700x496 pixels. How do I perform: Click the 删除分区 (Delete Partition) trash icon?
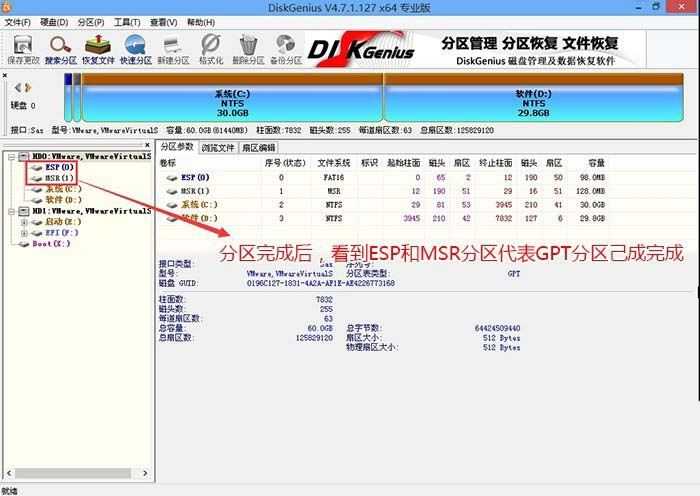[248, 45]
